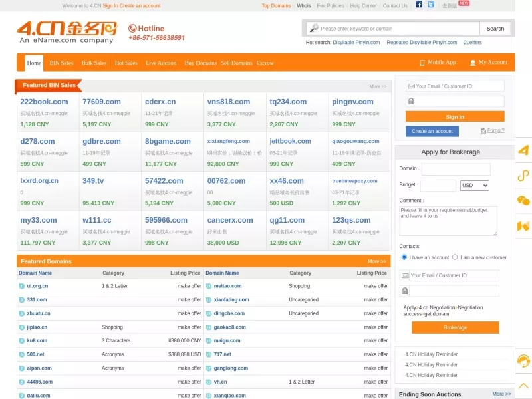Click the Disyllable Pinyin.com hot search link
Viewport: 532px width, 399px height.
click(x=356, y=43)
